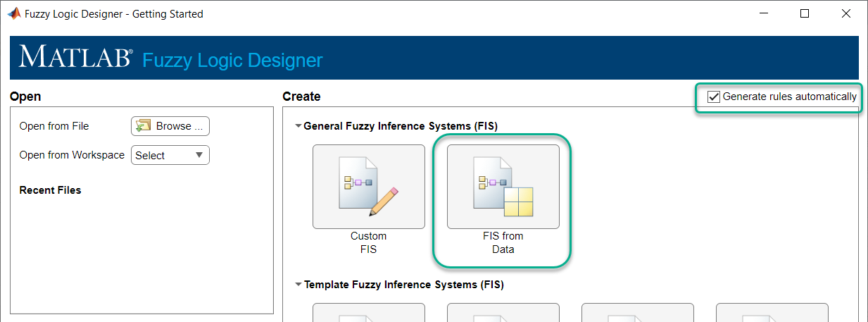
Task: Collapse General Fuzzy Inference Systems section
Action: (x=298, y=126)
